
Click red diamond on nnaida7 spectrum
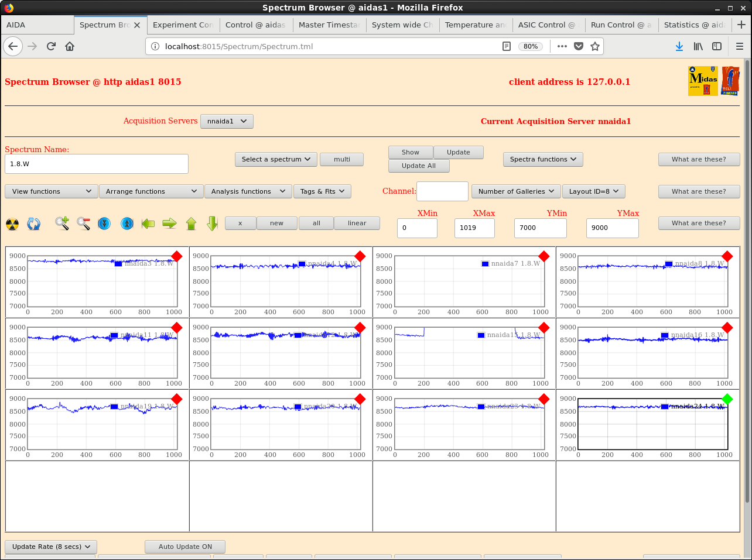click(544, 256)
